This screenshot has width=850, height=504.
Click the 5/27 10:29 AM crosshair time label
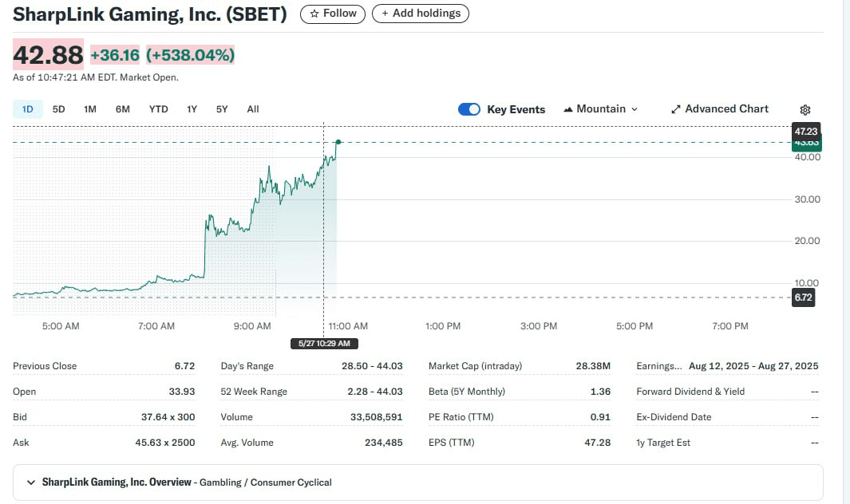324,344
